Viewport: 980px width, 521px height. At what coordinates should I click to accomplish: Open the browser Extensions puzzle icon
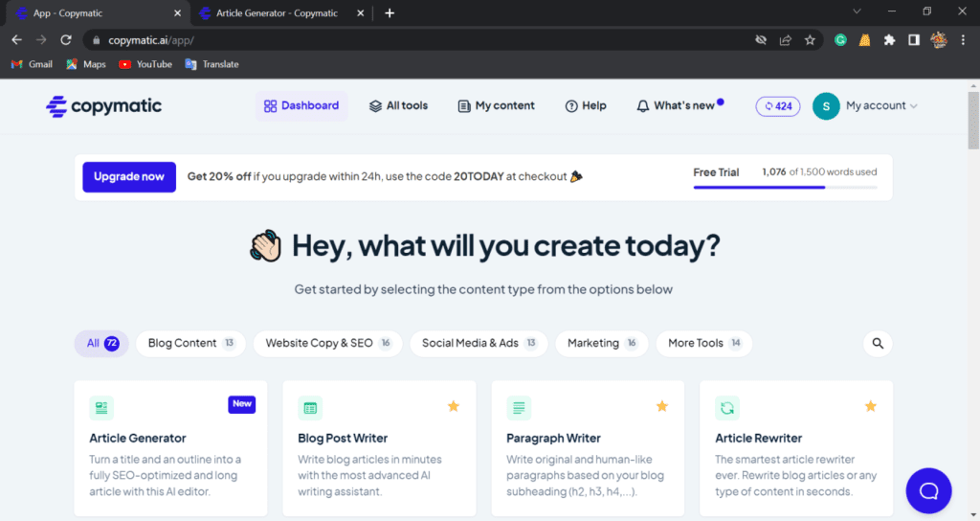(x=889, y=40)
